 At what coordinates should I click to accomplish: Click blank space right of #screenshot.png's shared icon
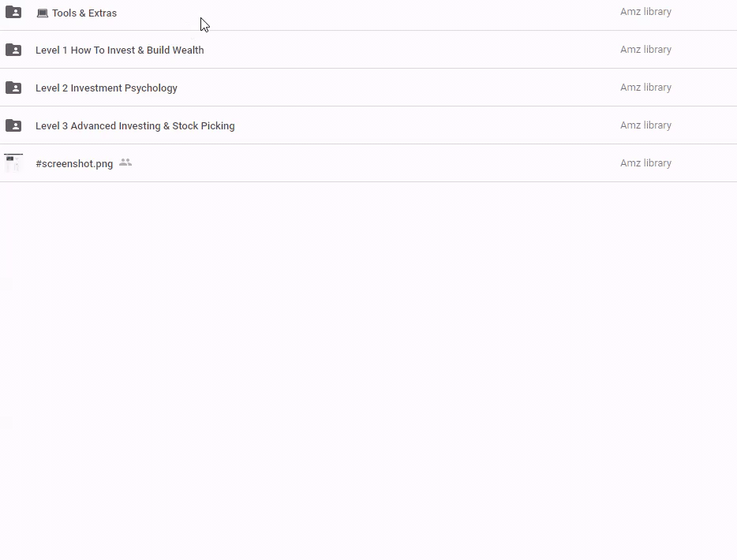(355, 163)
